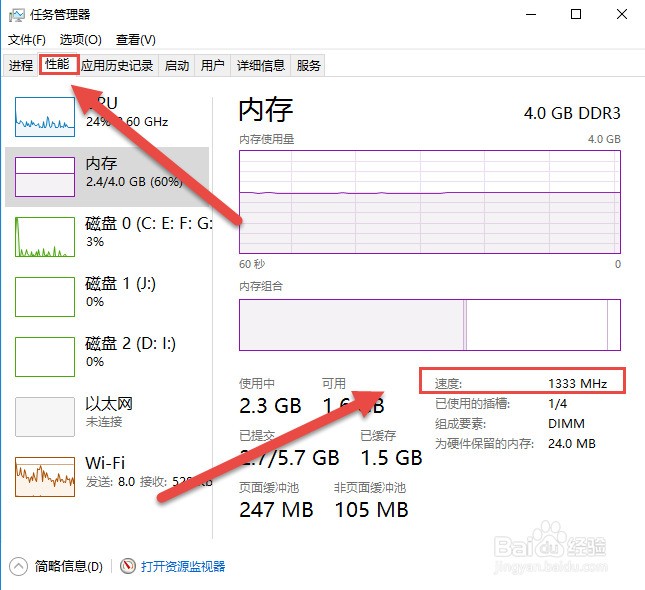Screen dimensions: 645x590
Task: Select 磁盘 2 (D: I:) graph thumbnail
Action: pos(45,357)
